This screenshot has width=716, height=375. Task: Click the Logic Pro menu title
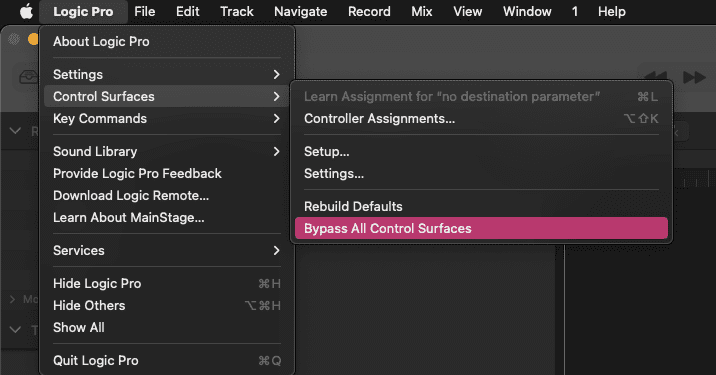[83, 11]
